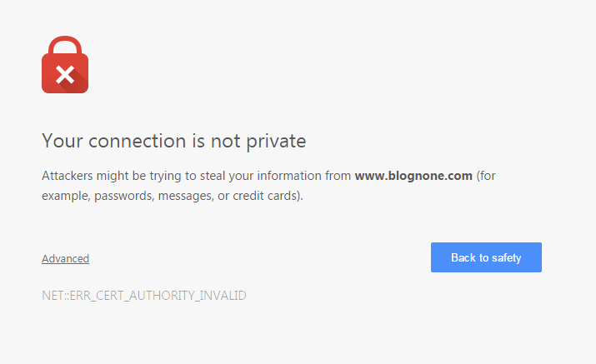Viewport: 596px width, 364px height.
Task: Click the word "private" in the heading
Action: point(276,141)
